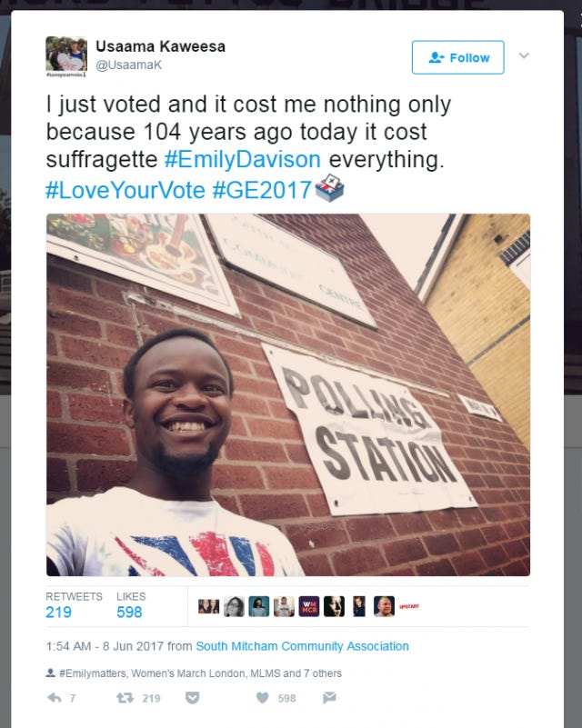Open Usaama Kaweesa's profile picture
The image size is (582, 728).
[x=66, y=56]
